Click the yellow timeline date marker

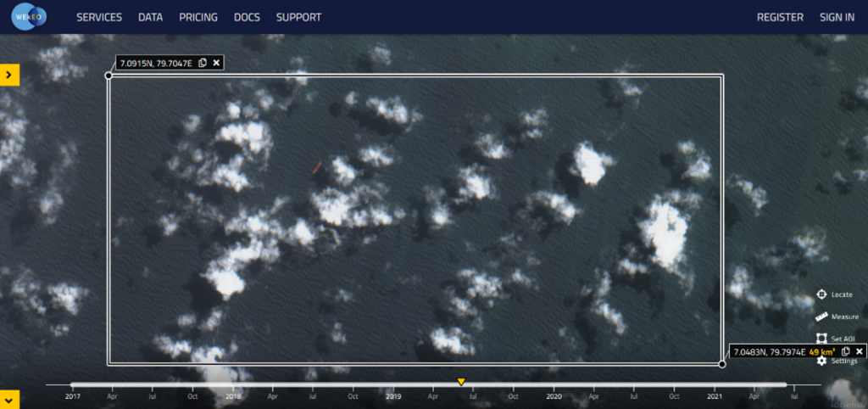coord(461,382)
